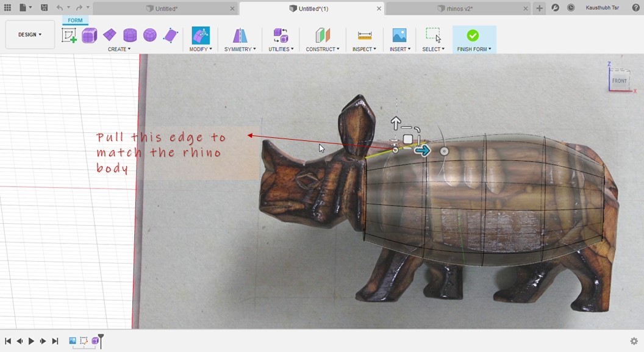Expand the INSPECT dropdown
This screenshot has height=352, width=644.
364,49
